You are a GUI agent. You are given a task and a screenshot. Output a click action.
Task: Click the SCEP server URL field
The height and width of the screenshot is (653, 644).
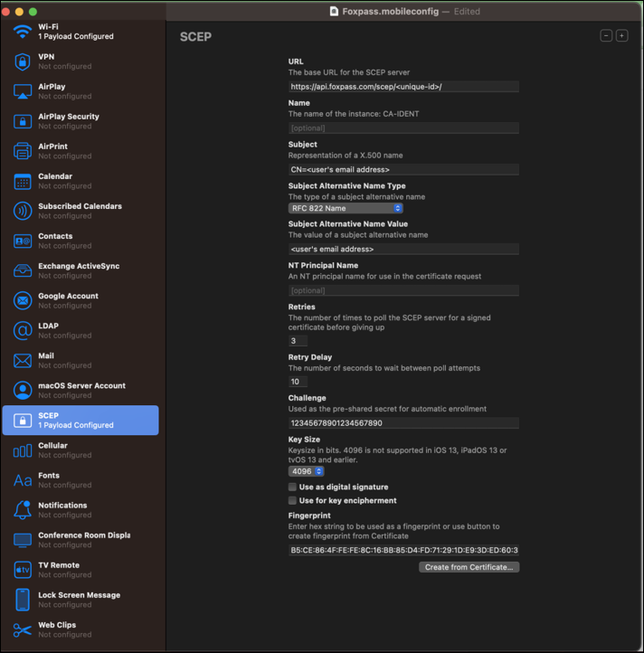pos(403,87)
